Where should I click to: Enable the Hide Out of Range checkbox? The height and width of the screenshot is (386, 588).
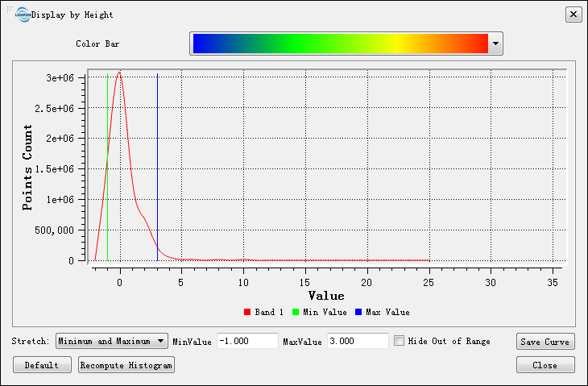pyautogui.click(x=399, y=341)
